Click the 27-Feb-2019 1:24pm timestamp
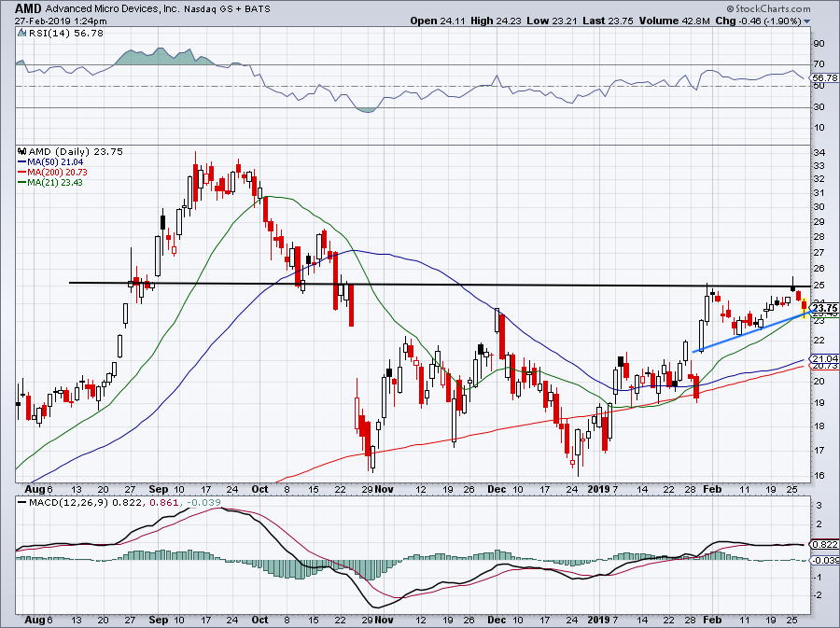Image resolution: width=840 pixels, height=628 pixels. tap(61, 21)
